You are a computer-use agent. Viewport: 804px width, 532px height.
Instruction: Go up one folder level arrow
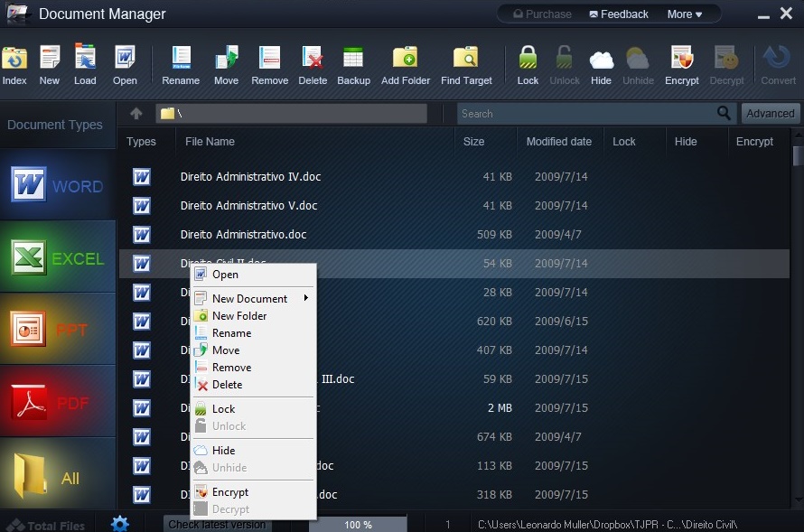tap(136, 113)
